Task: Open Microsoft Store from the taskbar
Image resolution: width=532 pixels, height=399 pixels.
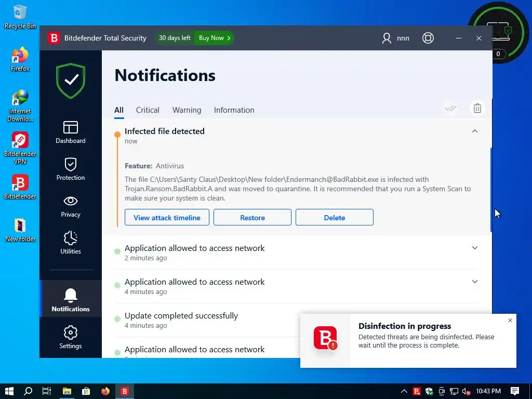Action: click(x=86, y=391)
